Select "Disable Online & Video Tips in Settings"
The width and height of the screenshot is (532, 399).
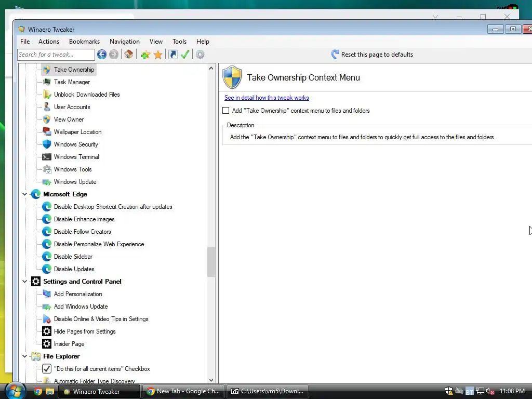101,319
